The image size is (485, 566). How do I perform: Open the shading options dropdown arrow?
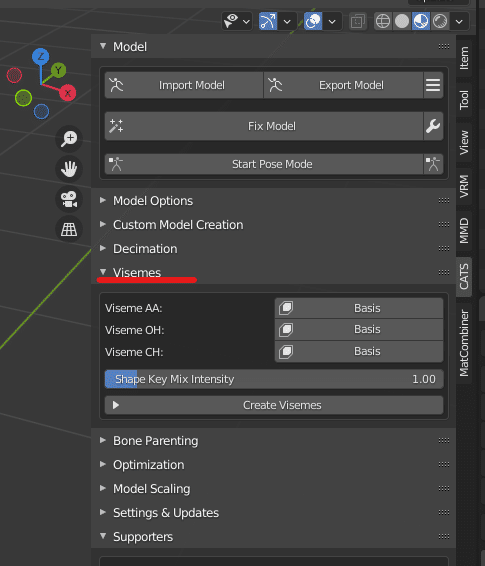click(x=459, y=21)
